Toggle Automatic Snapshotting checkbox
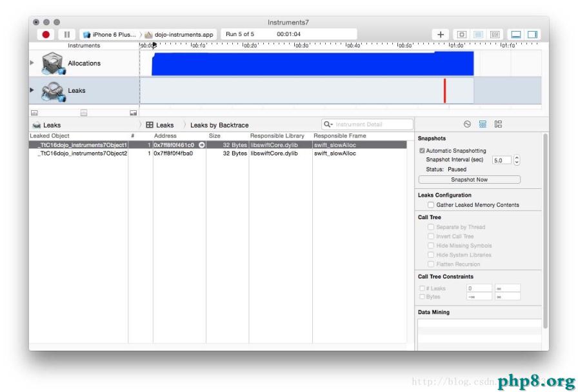This screenshot has width=578, height=392. 423,150
